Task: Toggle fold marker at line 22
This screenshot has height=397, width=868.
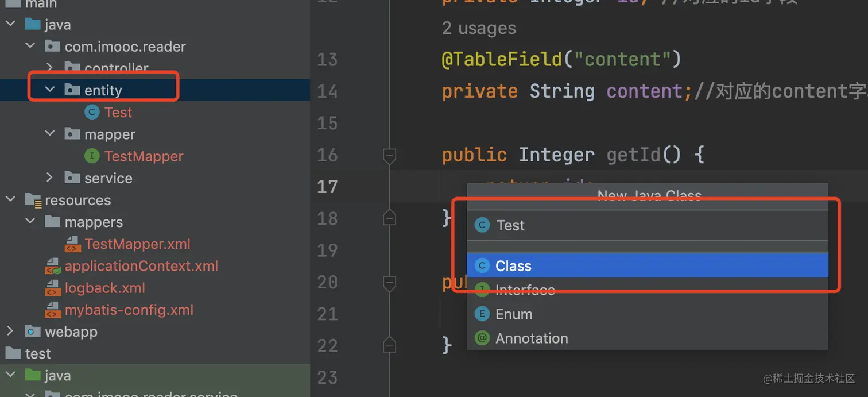Action: (390, 345)
